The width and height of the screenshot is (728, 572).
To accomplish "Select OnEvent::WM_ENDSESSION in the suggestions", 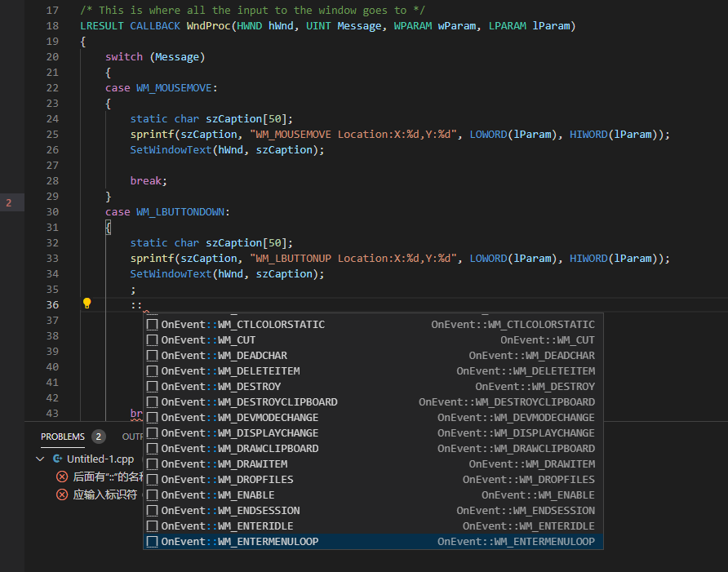I will tap(373, 511).
